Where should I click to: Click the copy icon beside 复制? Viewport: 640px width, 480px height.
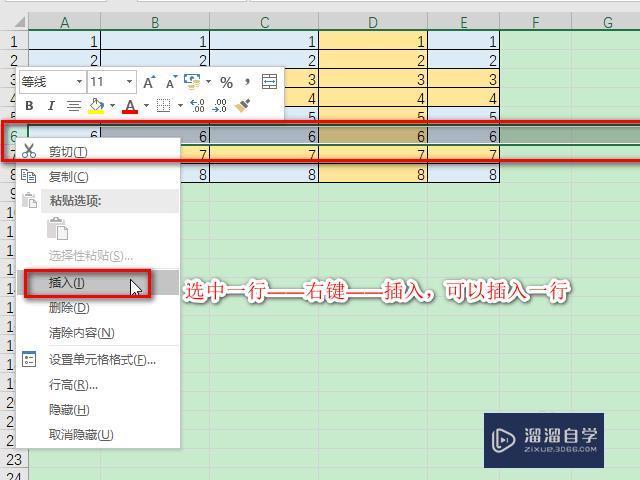coord(29,176)
